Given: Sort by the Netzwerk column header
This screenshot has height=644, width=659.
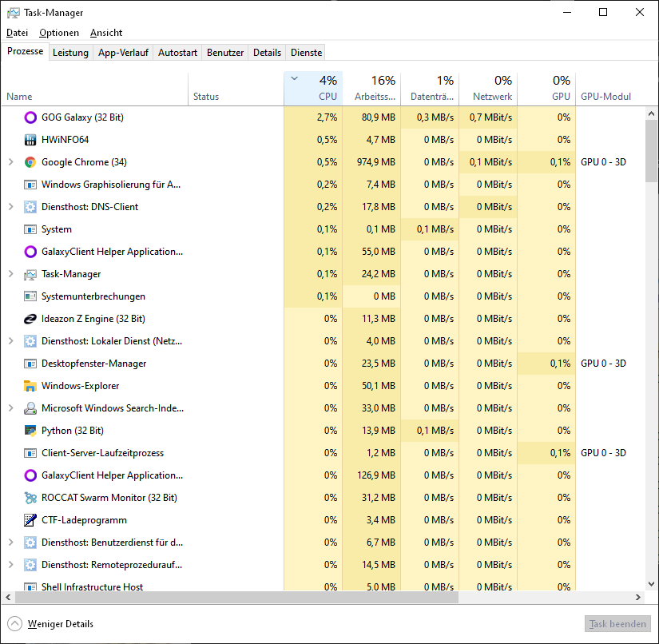Looking at the screenshot, I should coord(488,88).
